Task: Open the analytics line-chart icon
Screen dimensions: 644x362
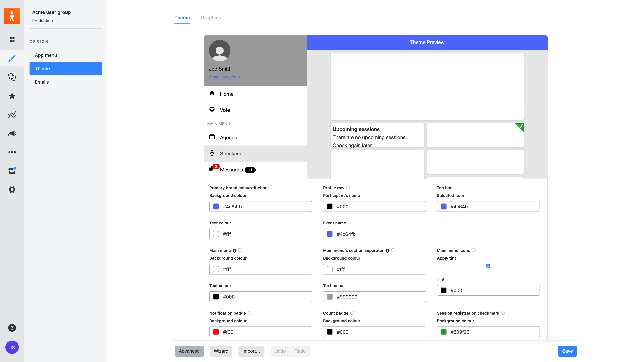Action: point(12,115)
